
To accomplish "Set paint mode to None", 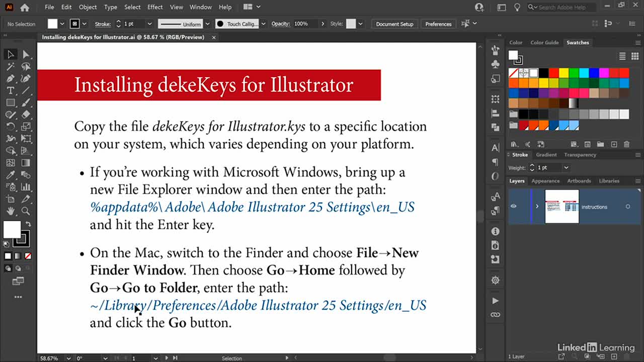I will (28, 256).
